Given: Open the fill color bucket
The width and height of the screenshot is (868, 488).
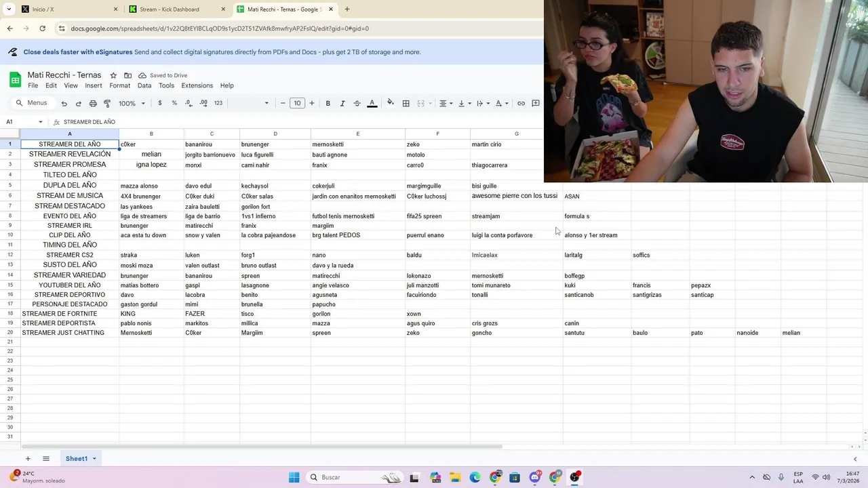Looking at the screenshot, I should point(390,103).
